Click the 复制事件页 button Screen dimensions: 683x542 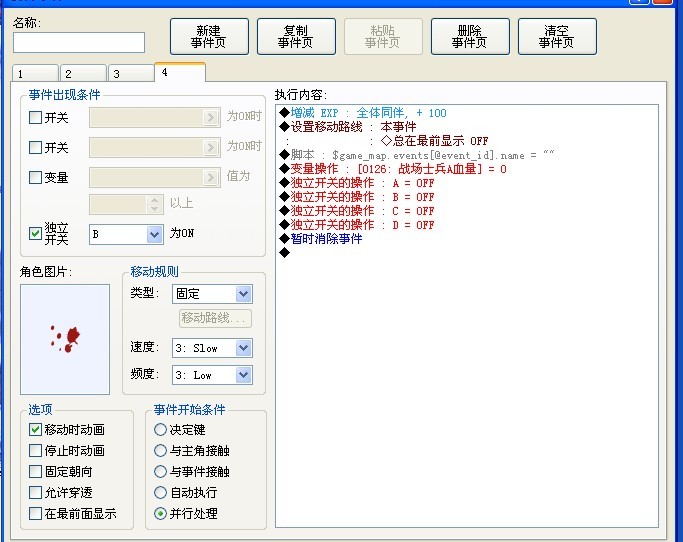[x=296, y=37]
